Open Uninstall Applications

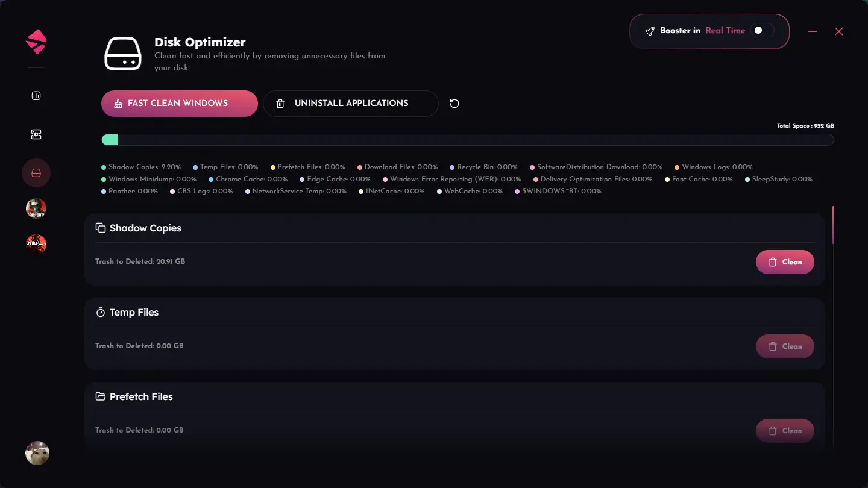pos(350,104)
